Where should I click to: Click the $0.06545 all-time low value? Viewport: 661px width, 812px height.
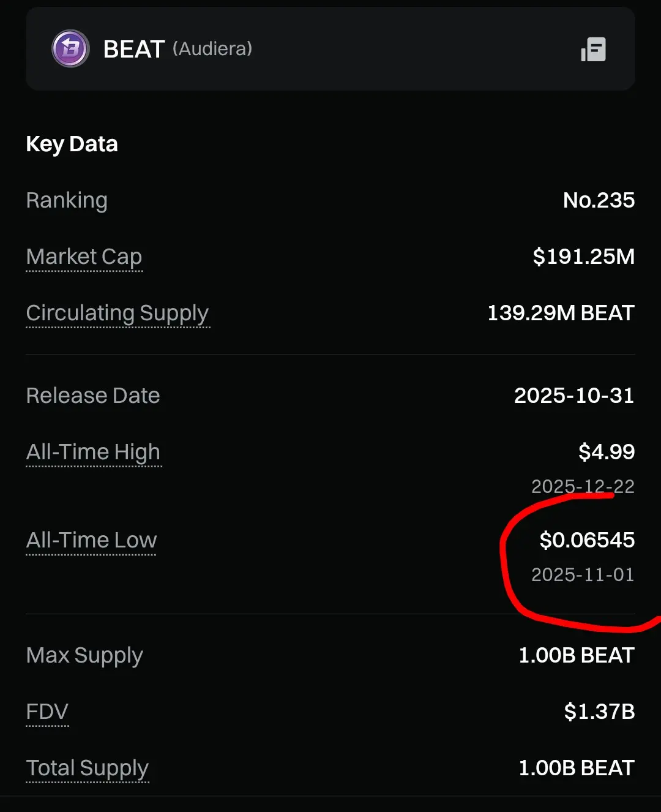(x=587, y=540)
